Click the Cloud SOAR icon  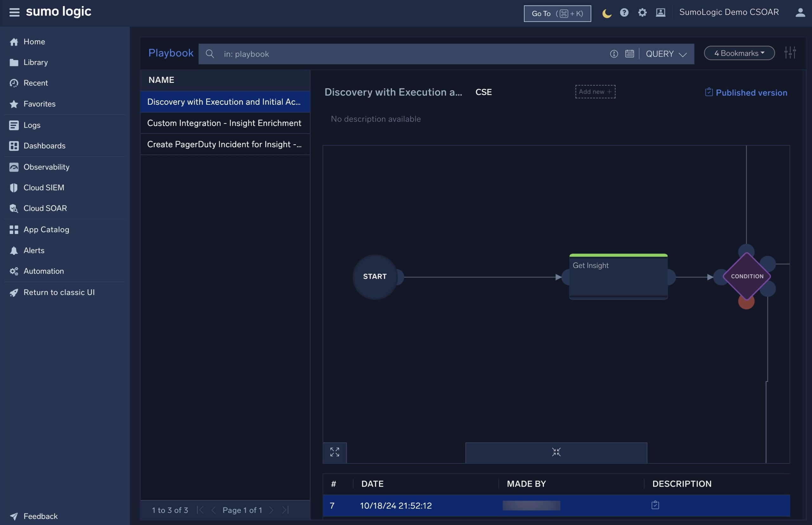click(x=14, y=208)
